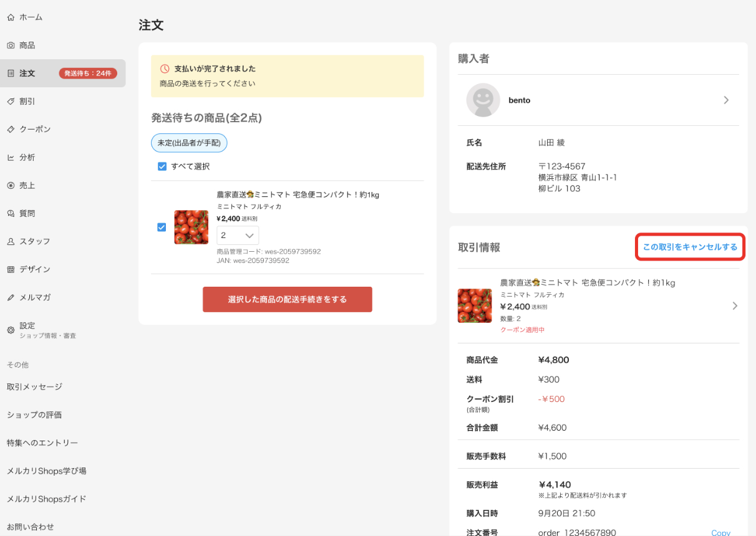Click tomato thumbnail in 発送待ち list
The image size is (756, 536).
[191, 227]
